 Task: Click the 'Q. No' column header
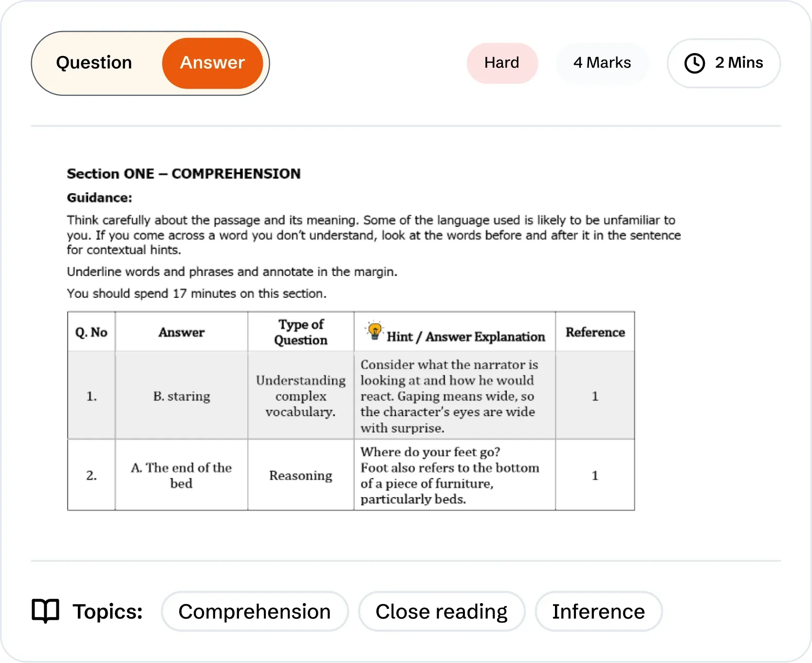[92, 332]
